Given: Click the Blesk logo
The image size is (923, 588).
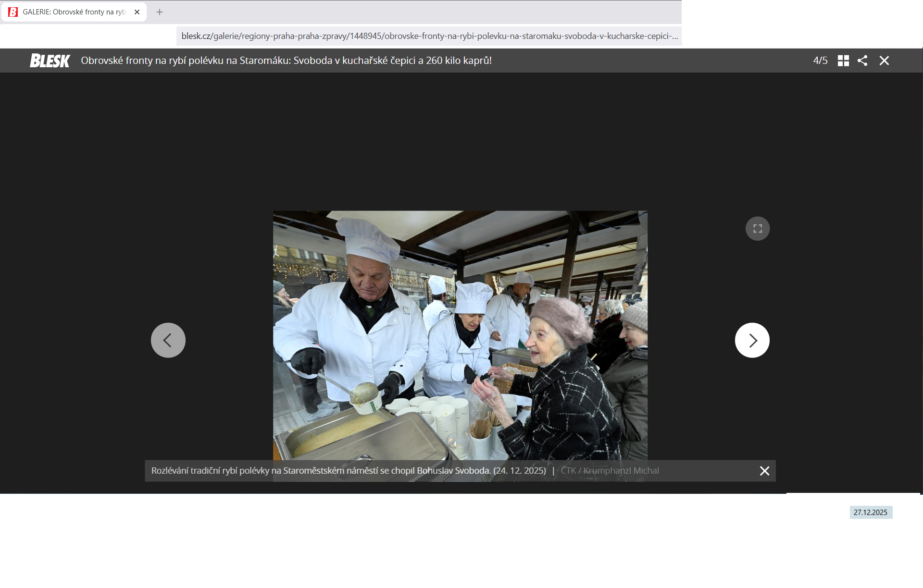Looking at the screenshot, I should point(50,61).
